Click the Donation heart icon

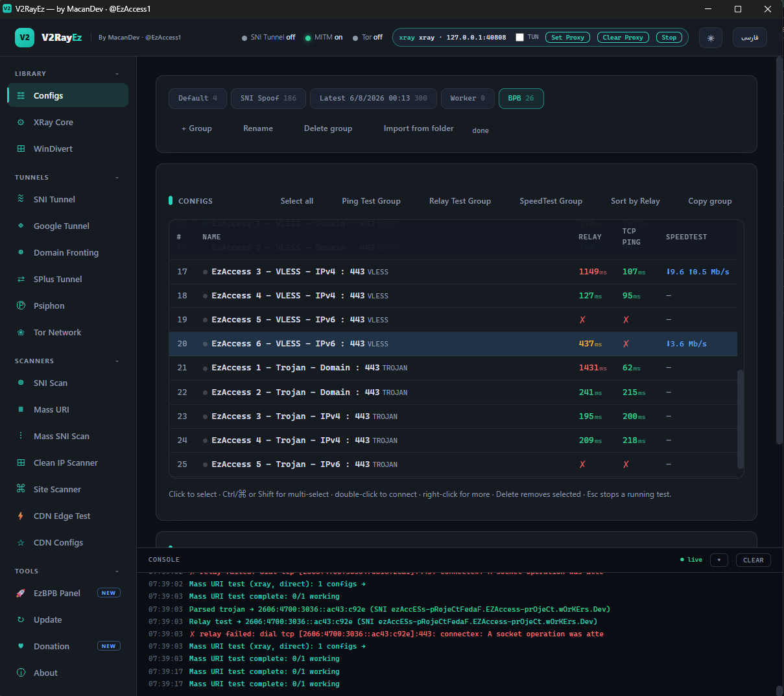[x=21, y=646]
